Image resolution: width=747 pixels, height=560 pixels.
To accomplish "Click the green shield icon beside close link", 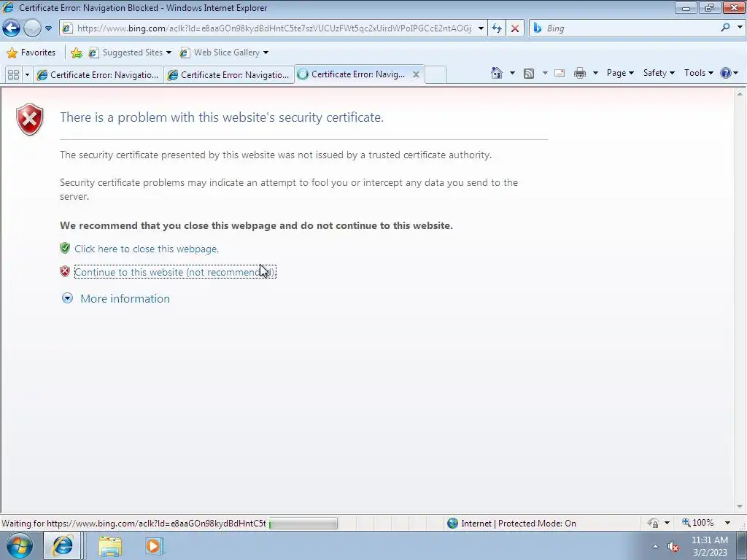I will click(65, 248).
